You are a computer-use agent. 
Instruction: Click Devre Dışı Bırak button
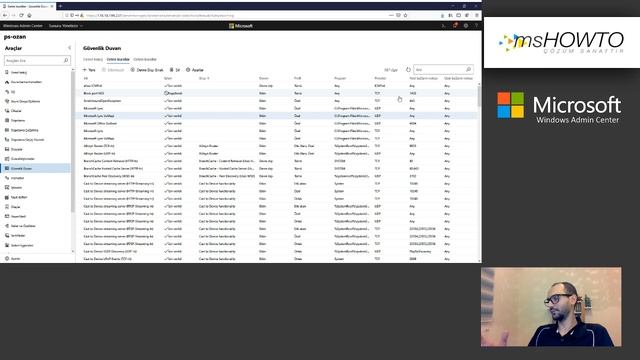click(147, 70)
